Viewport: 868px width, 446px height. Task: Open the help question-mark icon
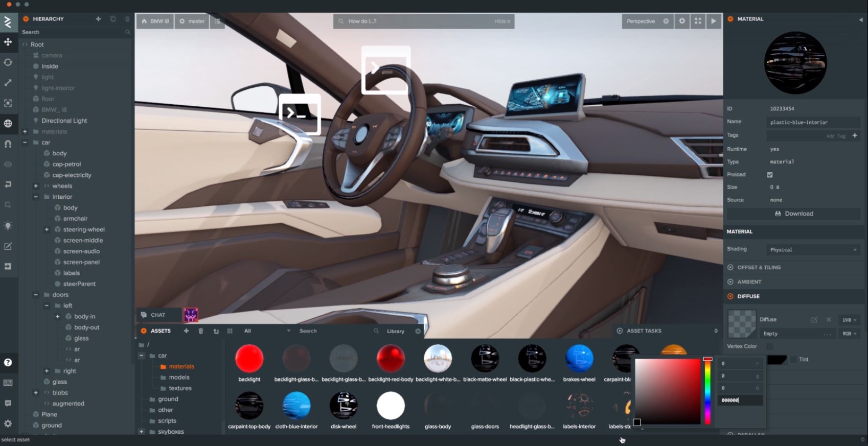point(8,362)
